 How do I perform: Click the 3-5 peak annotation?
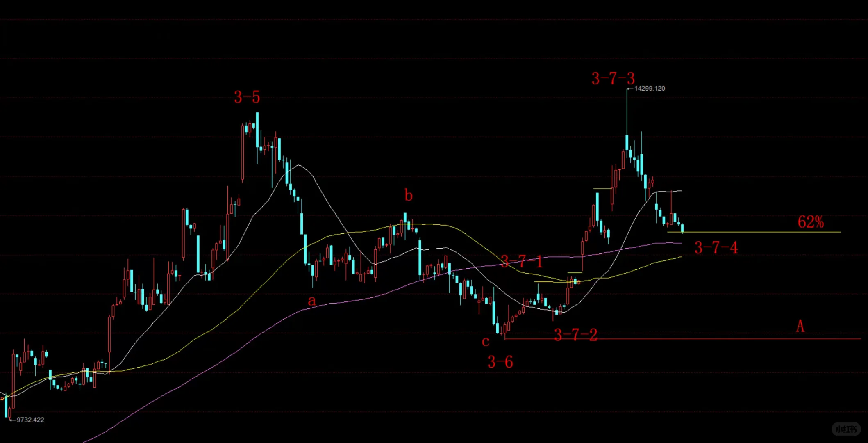[x=247, y=97]
